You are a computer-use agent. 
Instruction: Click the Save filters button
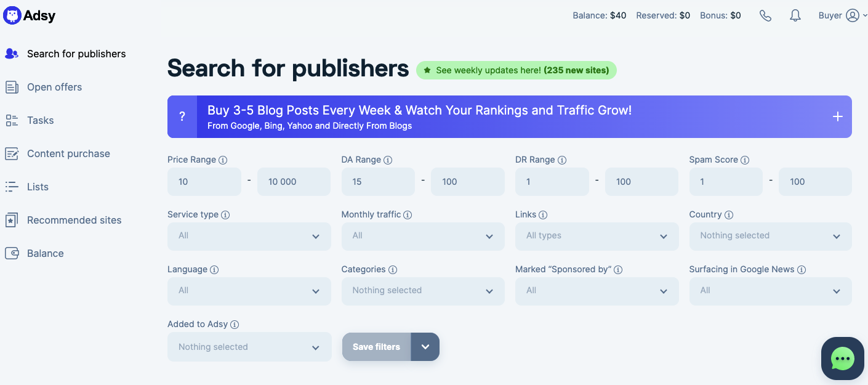[377, 347]
